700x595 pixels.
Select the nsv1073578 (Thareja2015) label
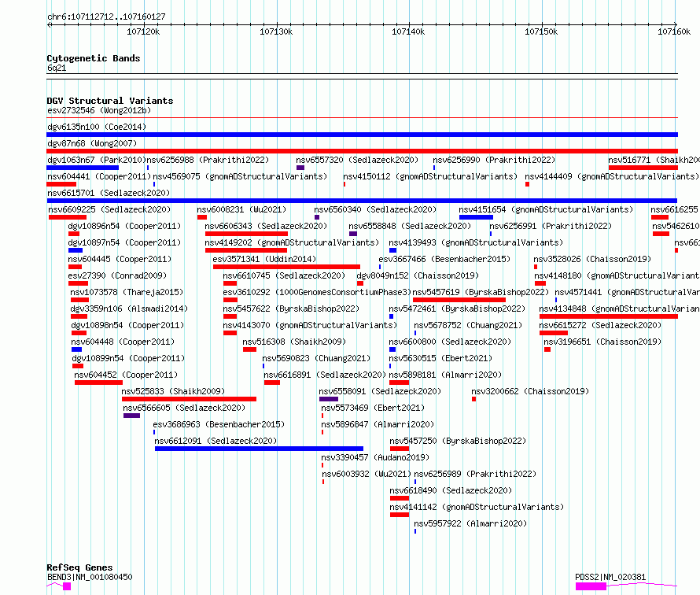127,292
